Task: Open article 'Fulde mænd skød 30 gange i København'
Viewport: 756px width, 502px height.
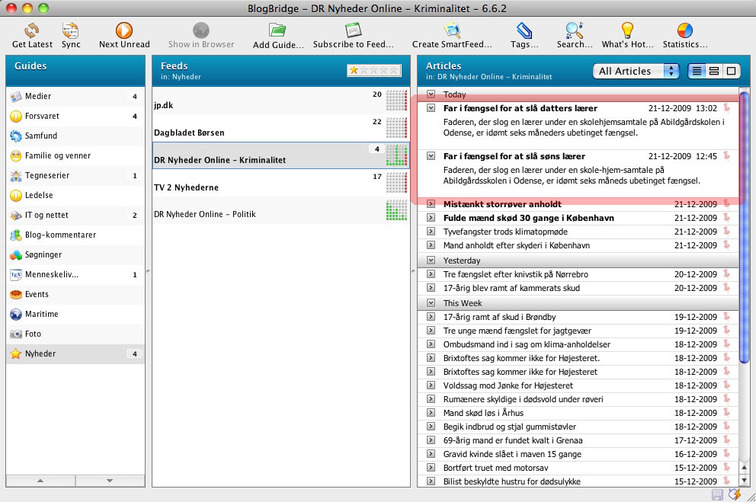Action: pyautogui.click(x=528, y=217)
